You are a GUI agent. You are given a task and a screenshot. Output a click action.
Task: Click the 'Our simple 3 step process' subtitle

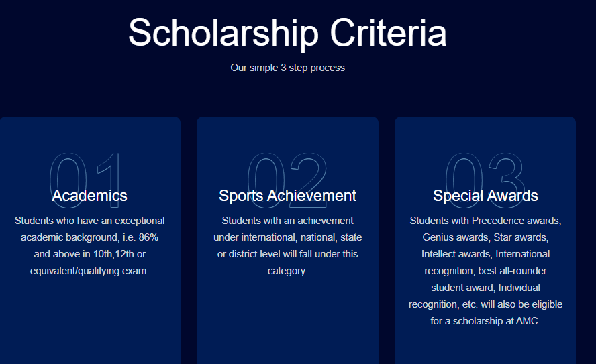point(287,68)
